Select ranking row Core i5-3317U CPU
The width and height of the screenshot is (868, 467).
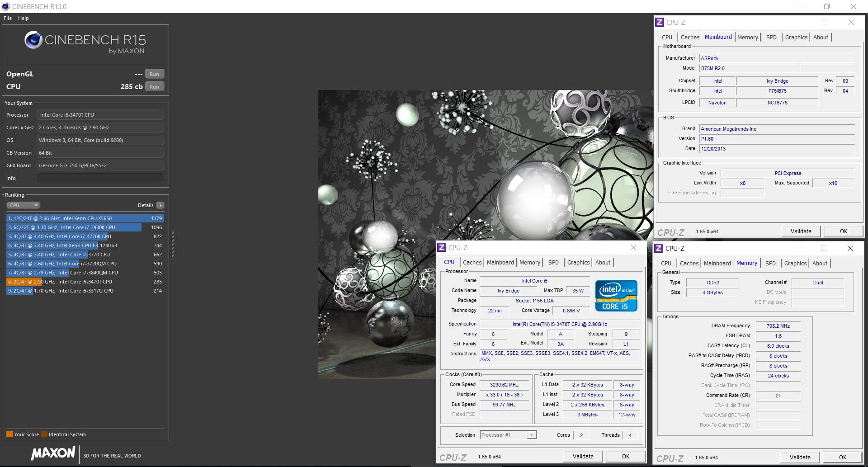(85, 291)
